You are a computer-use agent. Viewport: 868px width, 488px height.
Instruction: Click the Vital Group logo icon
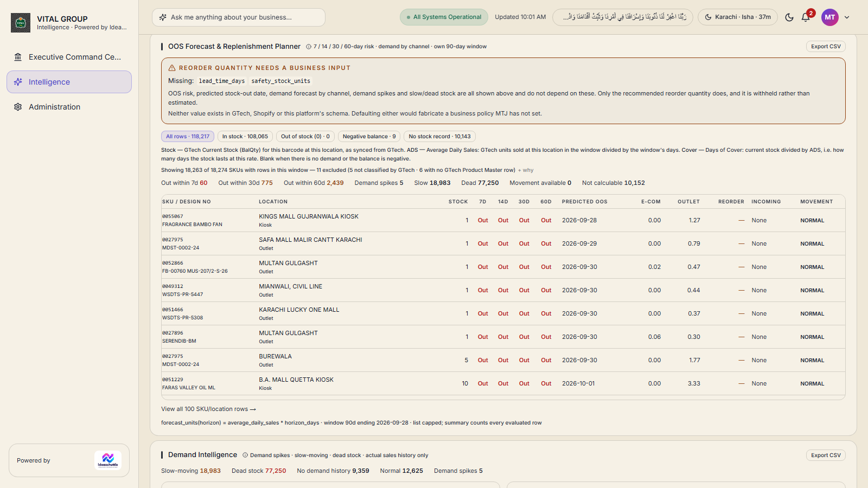click(21, 23)
